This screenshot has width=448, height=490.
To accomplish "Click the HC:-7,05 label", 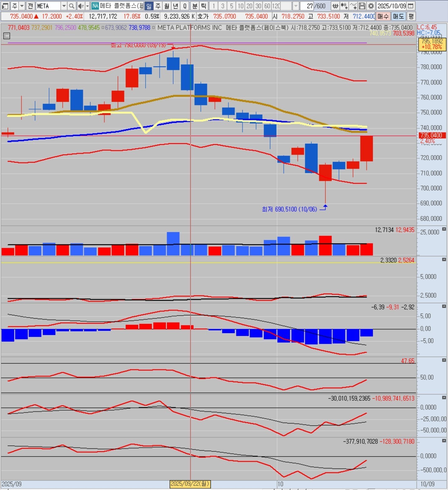I will click(429, 33).
